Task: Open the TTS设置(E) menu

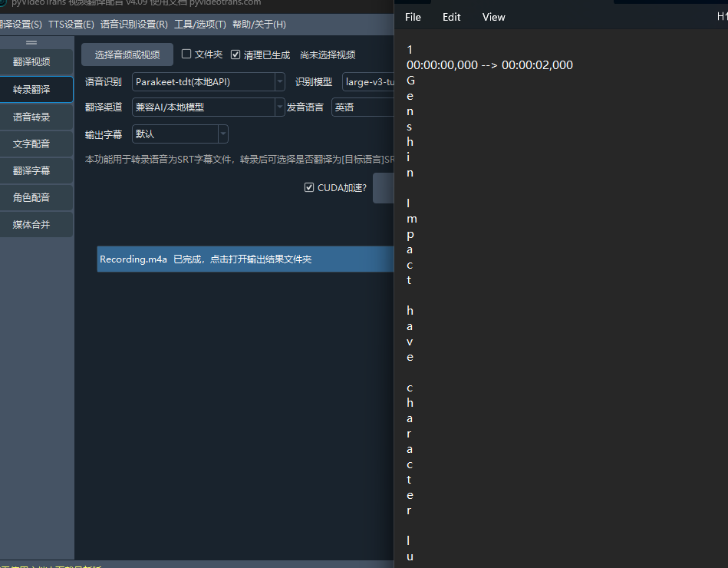Action: 71,24
